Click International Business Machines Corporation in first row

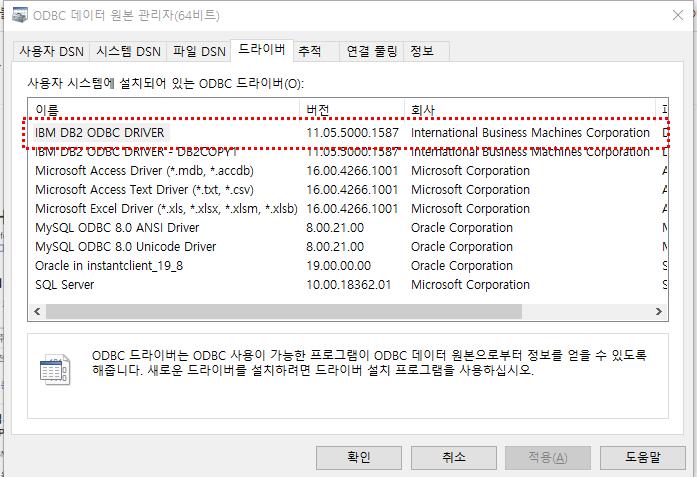click(x=530, y=133)
